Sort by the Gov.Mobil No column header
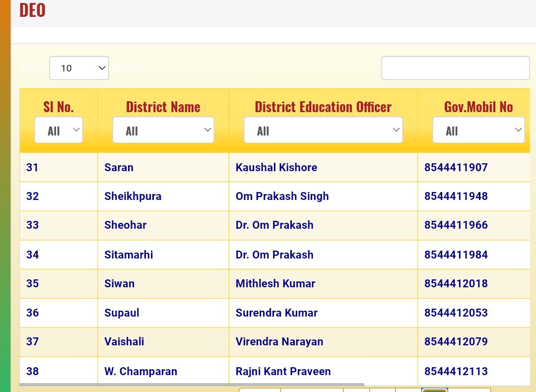The image size is (536, 392). point(478,106)
